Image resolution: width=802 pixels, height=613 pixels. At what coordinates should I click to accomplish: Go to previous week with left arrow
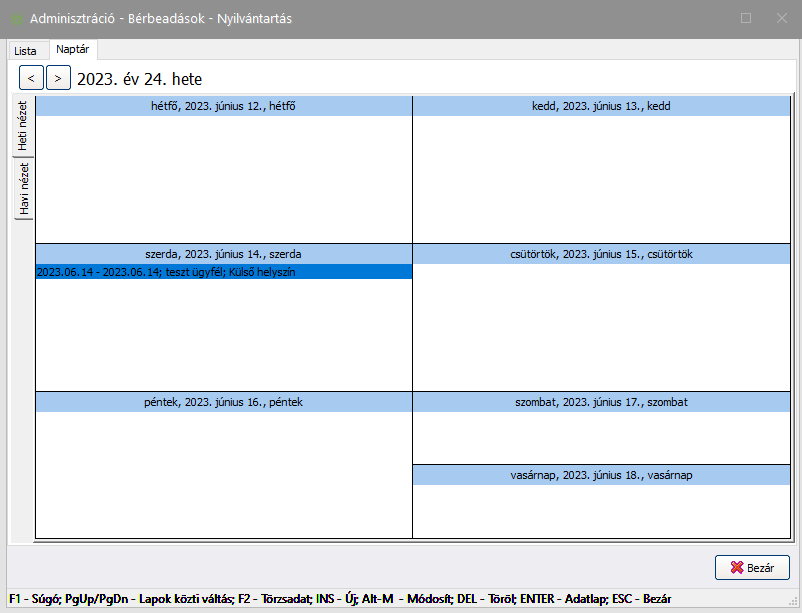[x=31, y=77]
